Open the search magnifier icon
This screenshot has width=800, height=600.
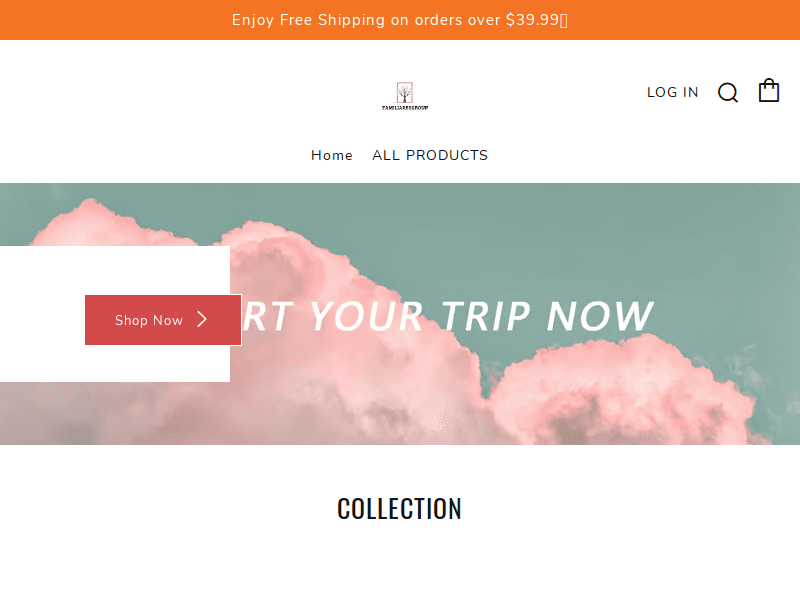[x=728, y=92]
